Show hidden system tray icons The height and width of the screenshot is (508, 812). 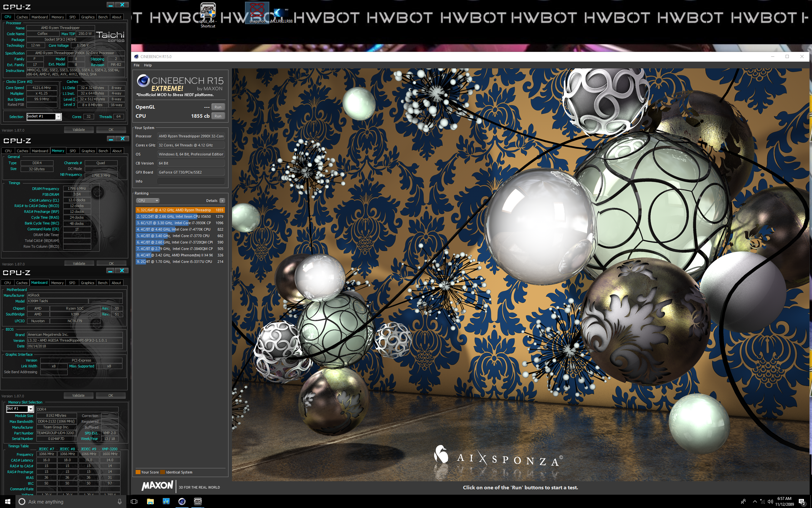coord(755,501)
